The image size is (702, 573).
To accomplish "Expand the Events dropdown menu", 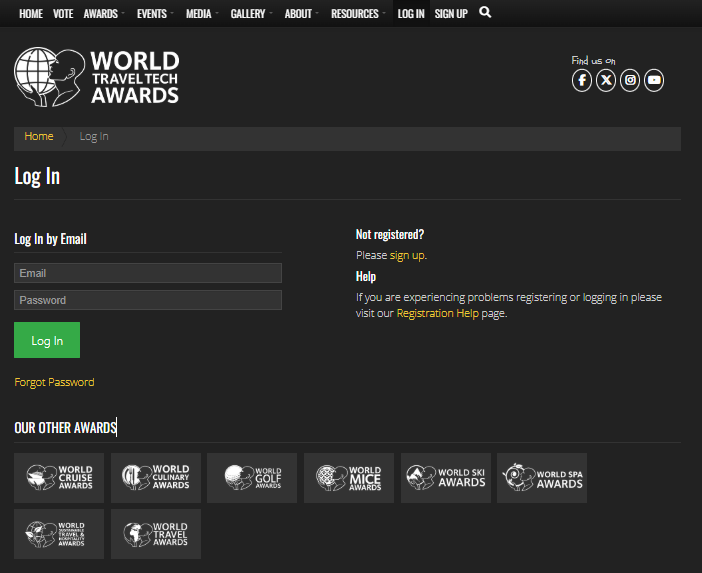I will 155,14.
